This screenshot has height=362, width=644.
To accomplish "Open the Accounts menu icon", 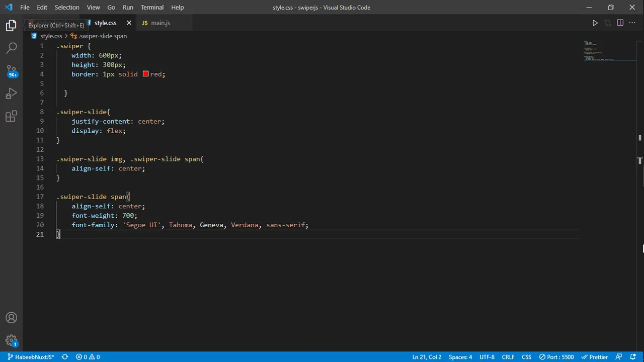I will (x=11, y=318).
